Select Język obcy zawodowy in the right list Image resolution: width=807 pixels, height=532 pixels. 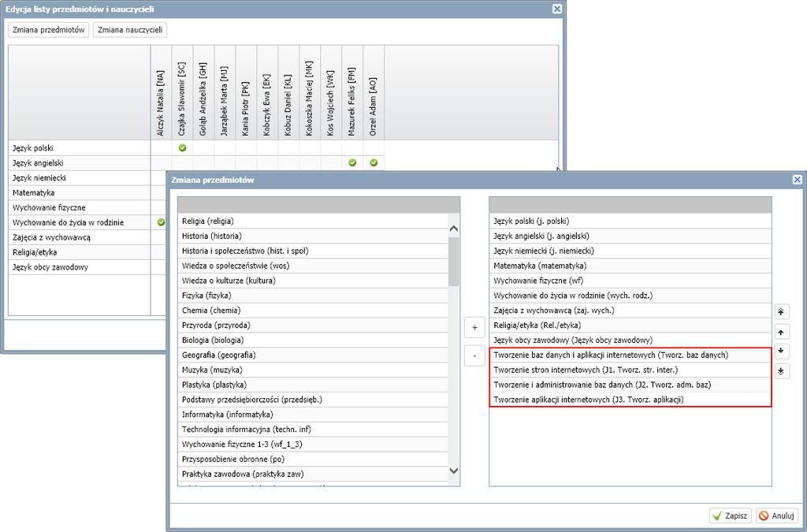coord(630,340)
